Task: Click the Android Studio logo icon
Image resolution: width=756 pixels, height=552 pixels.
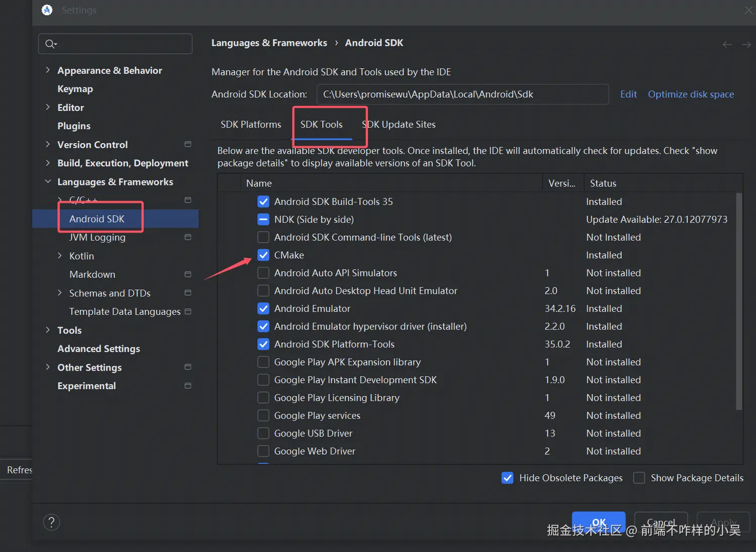Action: (47, 10)
